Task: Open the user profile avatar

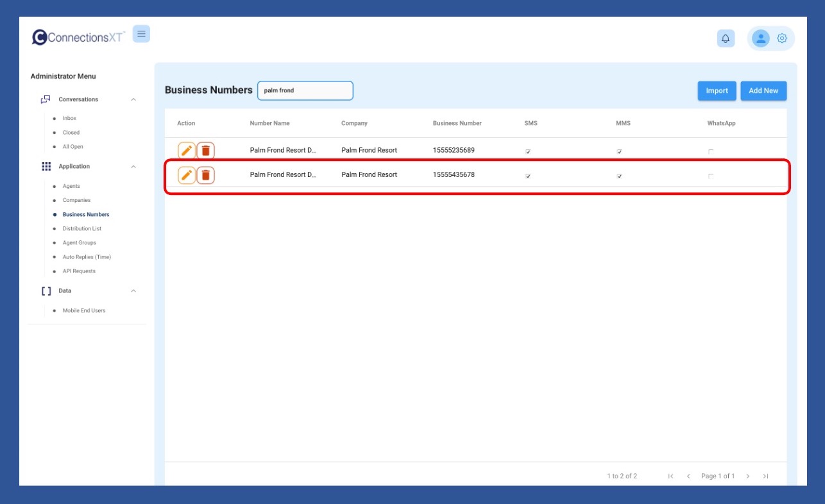Action: coord(760,38)
